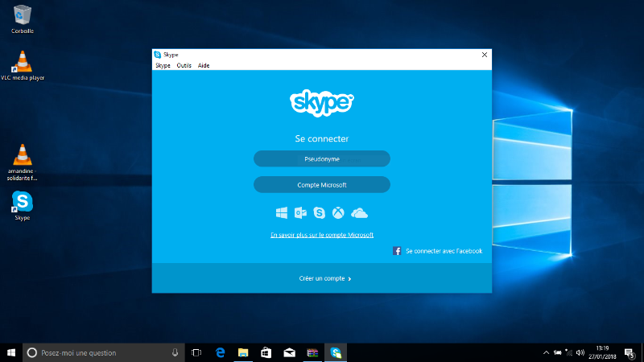Open the Outils menu
Screen dimensions: 644x362
point(184,66)
